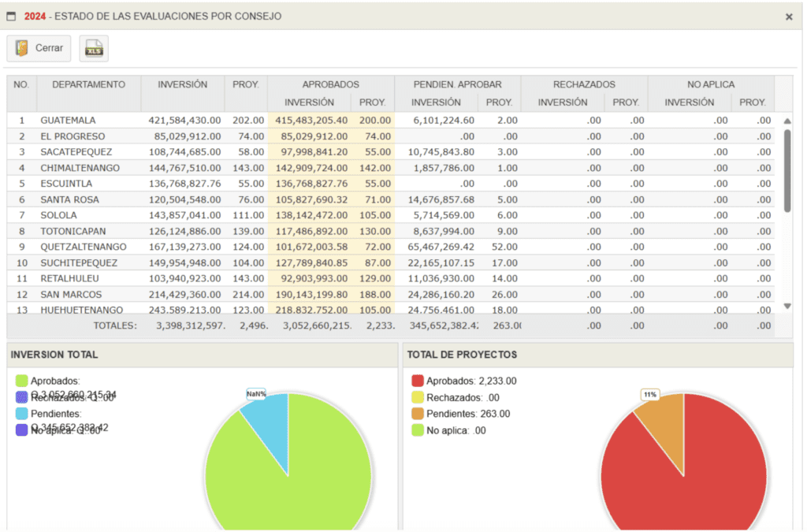Click the table's vertical scrollbar thumb

coord(787,169)
